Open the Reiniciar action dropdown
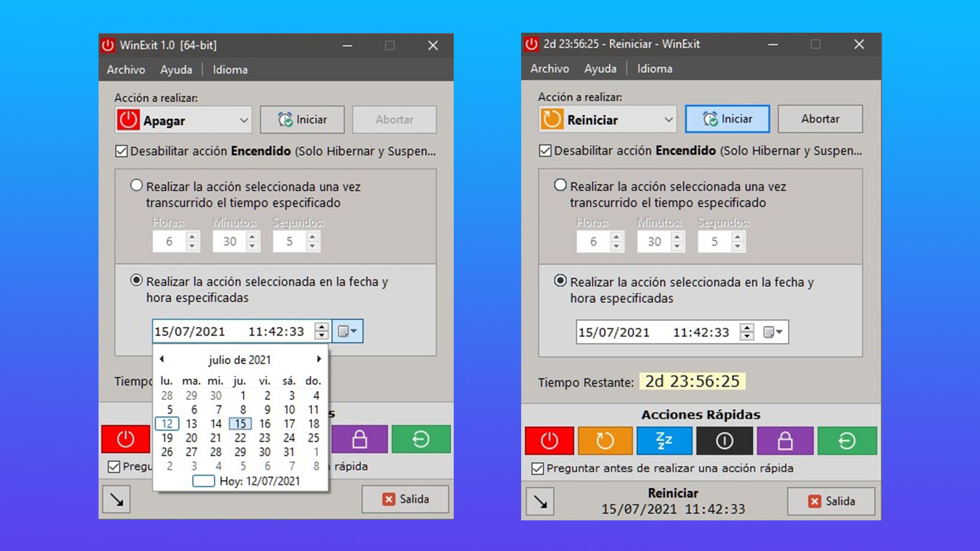Screen dimensions: 980x551 (608, 119)
